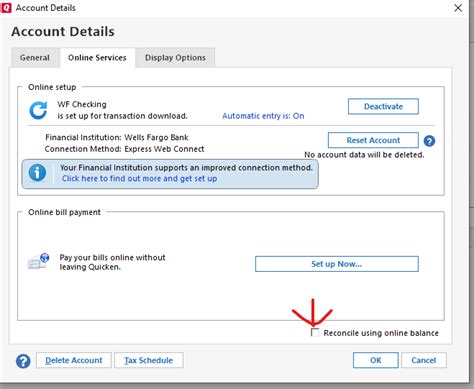Click the Automatic entry is: On link
This screenshot has width=474, height=389.
tap(263, 116)
